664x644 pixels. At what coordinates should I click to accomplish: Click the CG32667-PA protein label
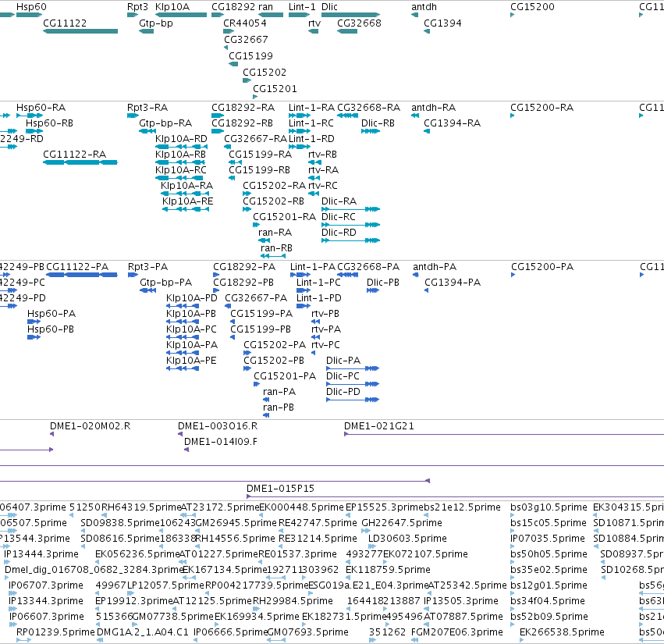256,298
